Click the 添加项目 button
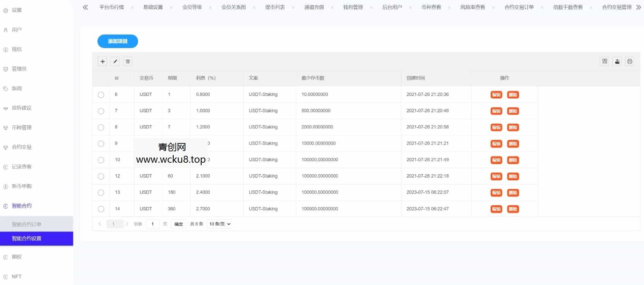The width and height of the screenshot is (644, 285). click(118, 41)
